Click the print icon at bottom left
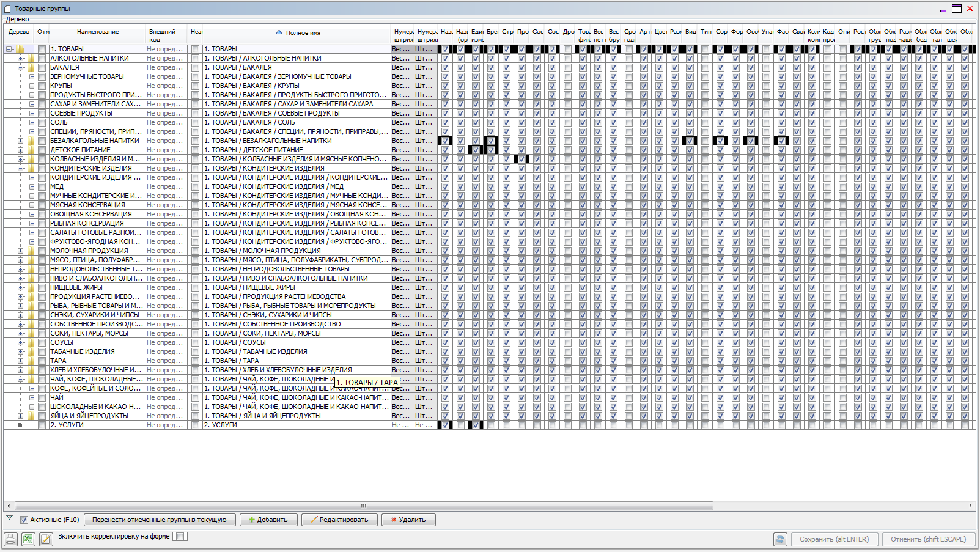The height and width of the screenshot is (552, 980). tap(10, 539)
